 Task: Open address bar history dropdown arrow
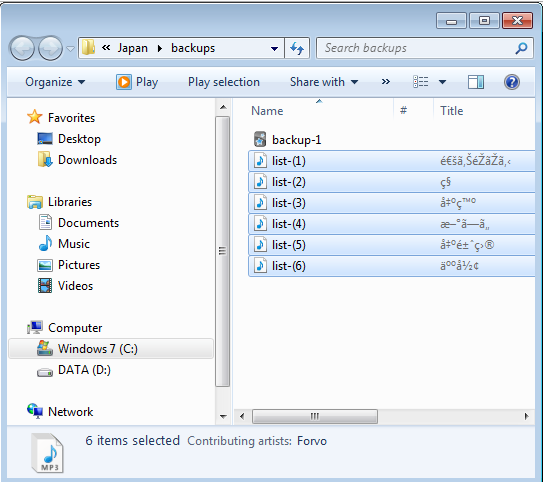coord(274,48)
